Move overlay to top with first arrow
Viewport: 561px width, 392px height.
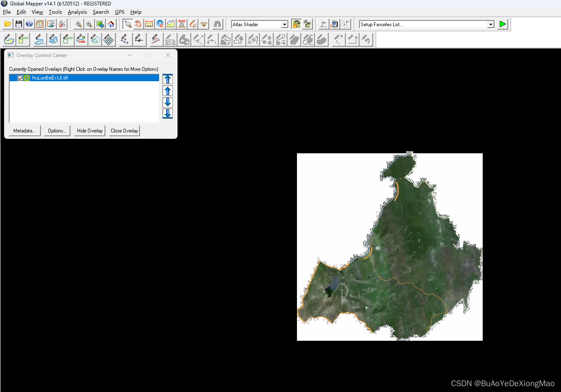[167, 79]
